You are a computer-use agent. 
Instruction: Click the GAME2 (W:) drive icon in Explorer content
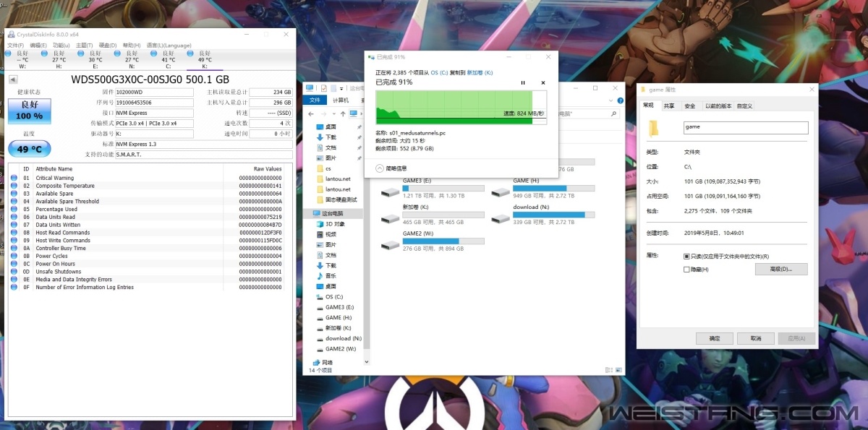click(391, 244)
